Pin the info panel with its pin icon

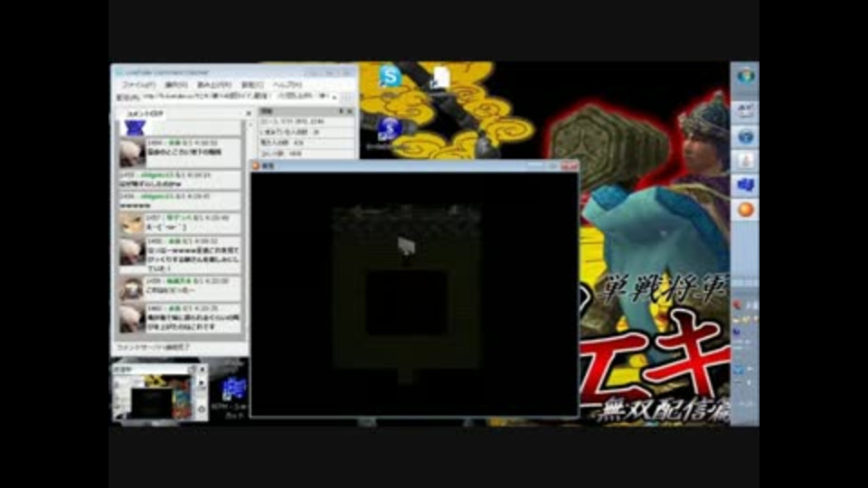click(341, 111)
